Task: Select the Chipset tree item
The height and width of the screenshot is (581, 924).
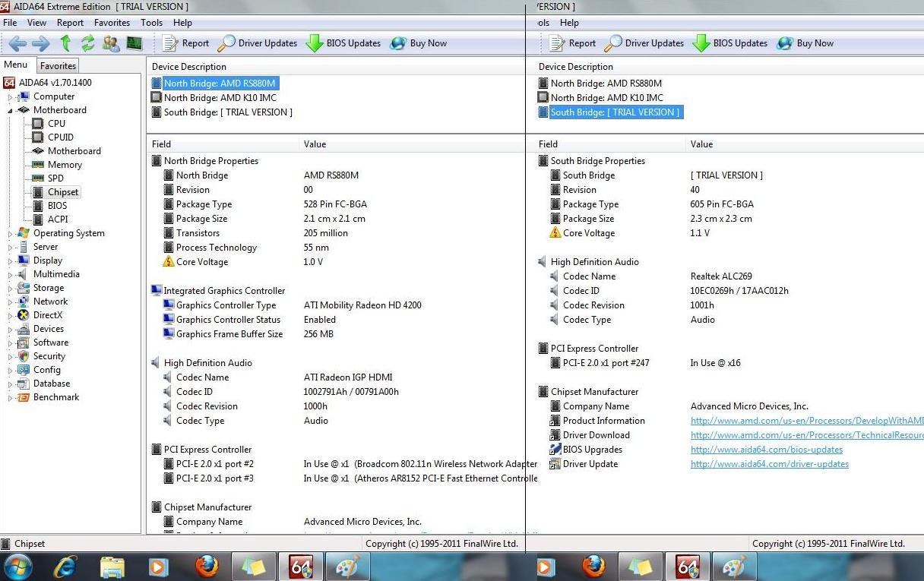Action: pos(62,192)
